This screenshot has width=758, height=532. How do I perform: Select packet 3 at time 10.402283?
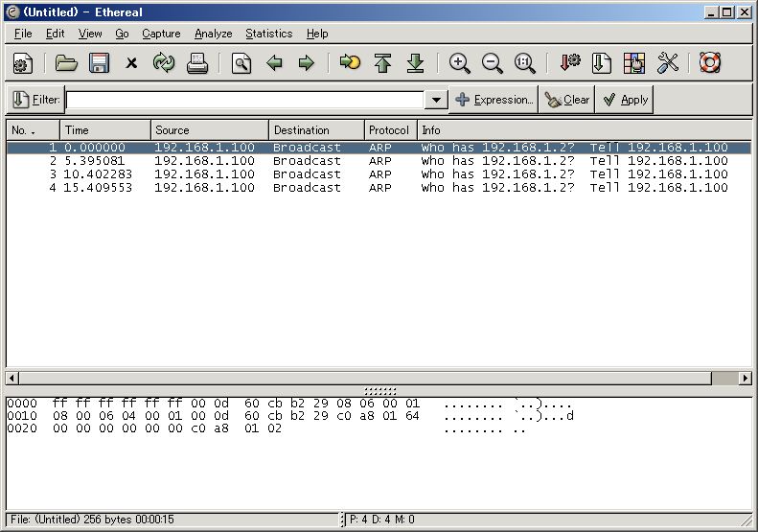coord(379,174)
